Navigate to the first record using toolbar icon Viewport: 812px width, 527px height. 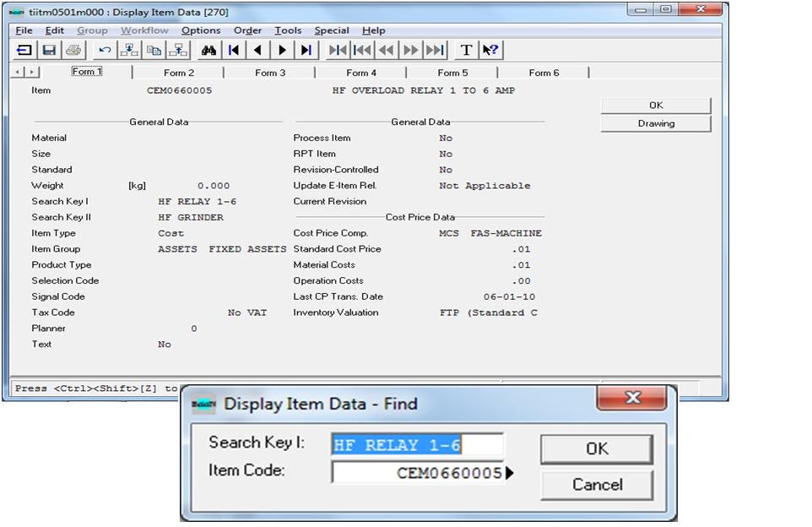(x=232, y=50)
